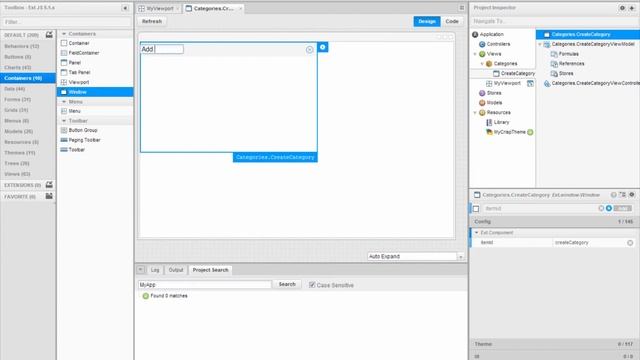Collapse the Ext.Component config group
This screenshot has height=360, width=640.
(x=476, y=233)
